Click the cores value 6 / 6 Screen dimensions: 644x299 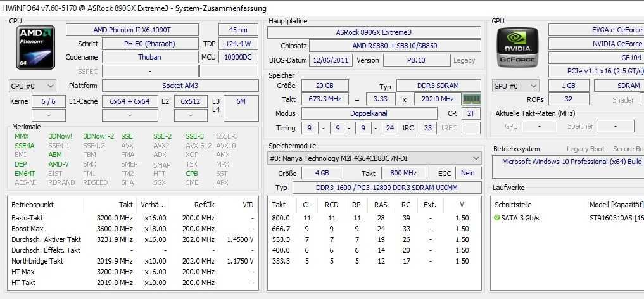[x=49, y=101]
